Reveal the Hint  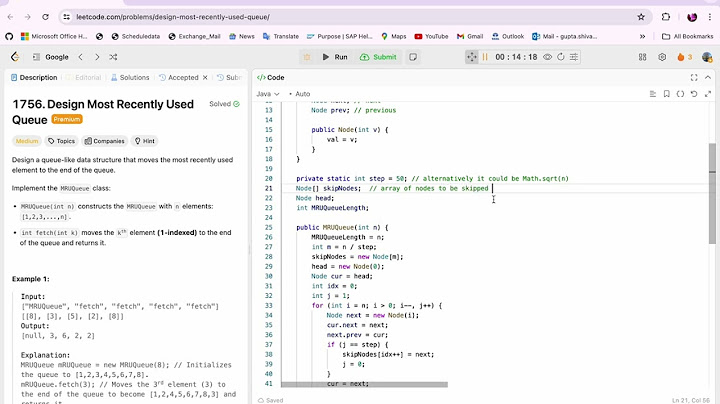click(x=145, y=141)
